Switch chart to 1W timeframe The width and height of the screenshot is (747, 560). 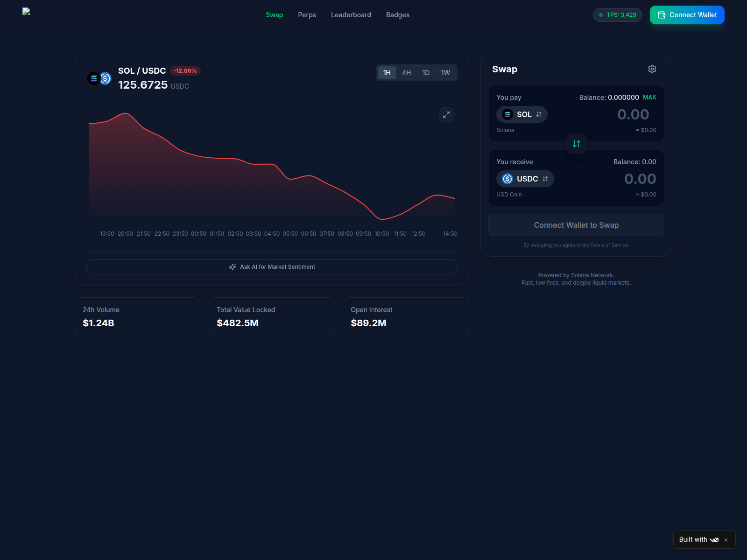(445, 73)
